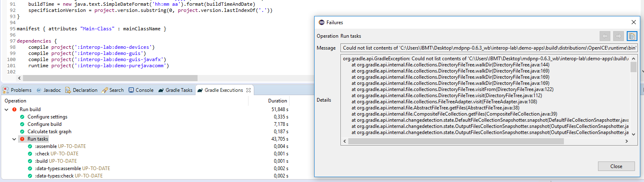Click green check icon beside Calculate task graph

(22, 132)
